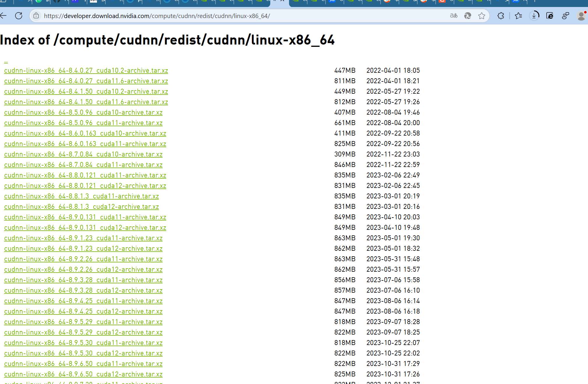Click the browser back arrow
This screenshot has width=588, height=384.
point(3,16)
